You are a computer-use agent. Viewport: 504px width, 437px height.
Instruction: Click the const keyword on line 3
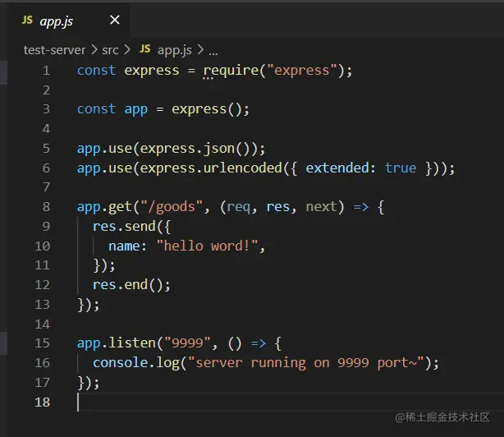[x=96, y=109]
